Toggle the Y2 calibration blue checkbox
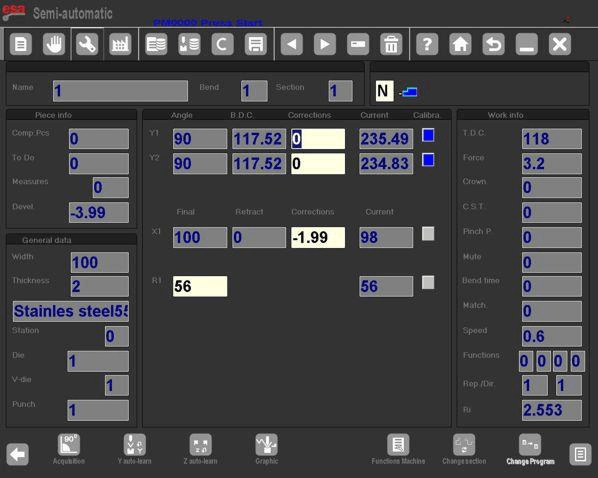The height and width of the screenshot is (478, 598). point(428,160)
